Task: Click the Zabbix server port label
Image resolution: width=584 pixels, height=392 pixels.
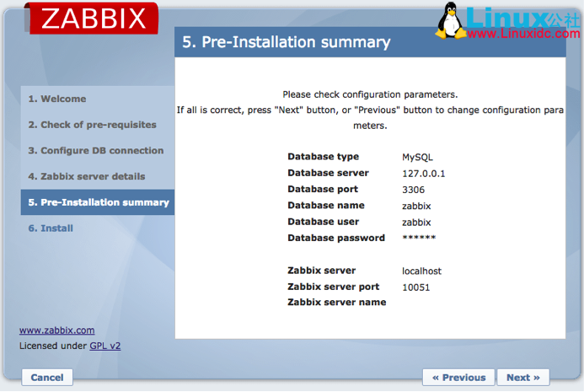Action: click(334, 287)
